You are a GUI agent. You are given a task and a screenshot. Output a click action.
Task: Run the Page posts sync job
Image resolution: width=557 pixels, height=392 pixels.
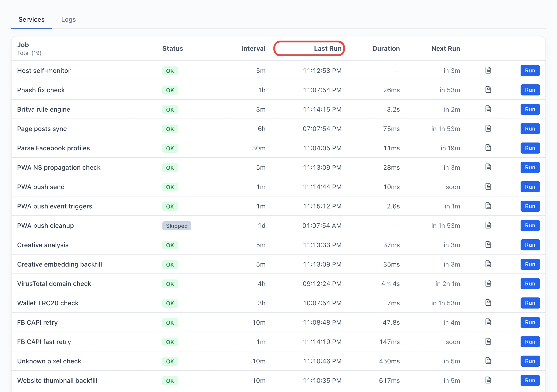tap(530, 129)
